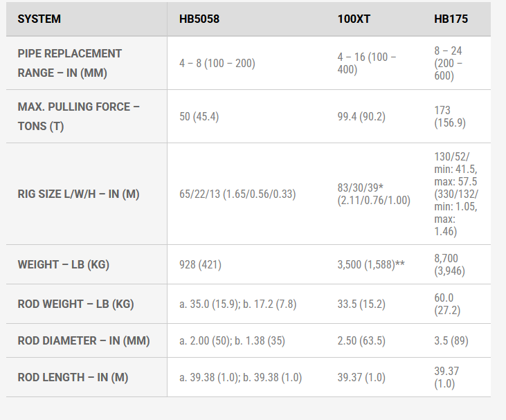Select the HB5058 column header

tap(199, 19)
